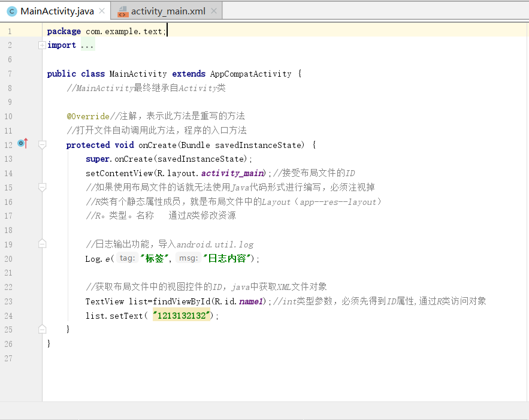Click the tag: parameter hint in Log.e
Screen dimensions: 529x420
pos(127,258)
